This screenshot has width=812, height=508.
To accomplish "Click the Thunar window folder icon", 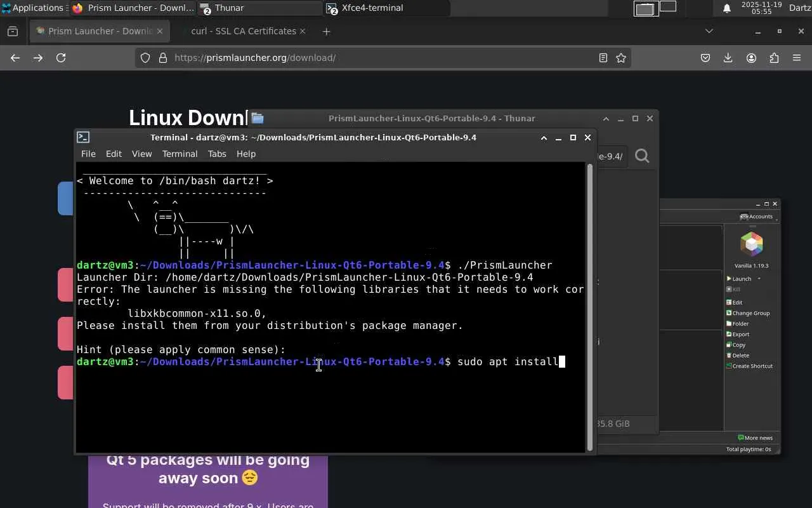I will click(257, 118).
